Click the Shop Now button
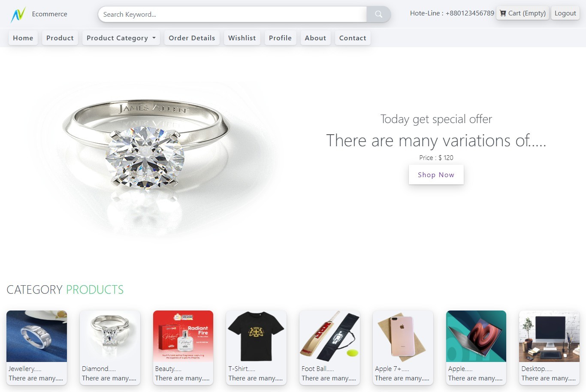This screenshot has height=392, width=586. pyautogui.click(x=436, y=175)
